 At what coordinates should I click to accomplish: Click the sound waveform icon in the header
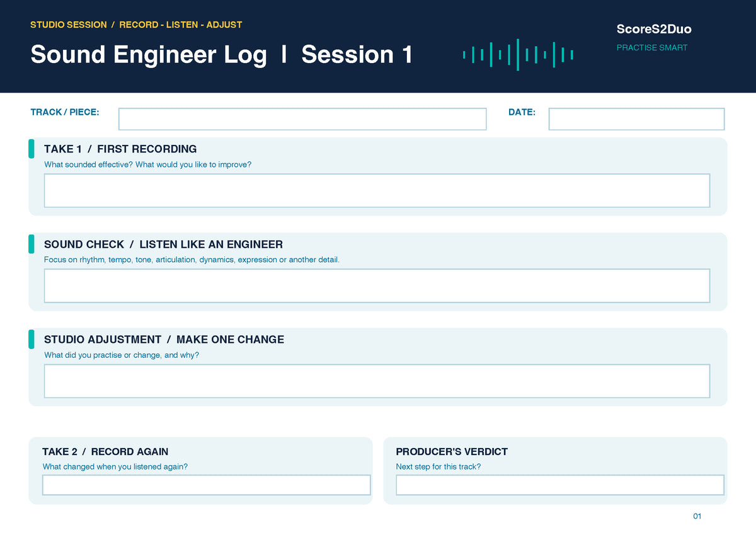518,55
